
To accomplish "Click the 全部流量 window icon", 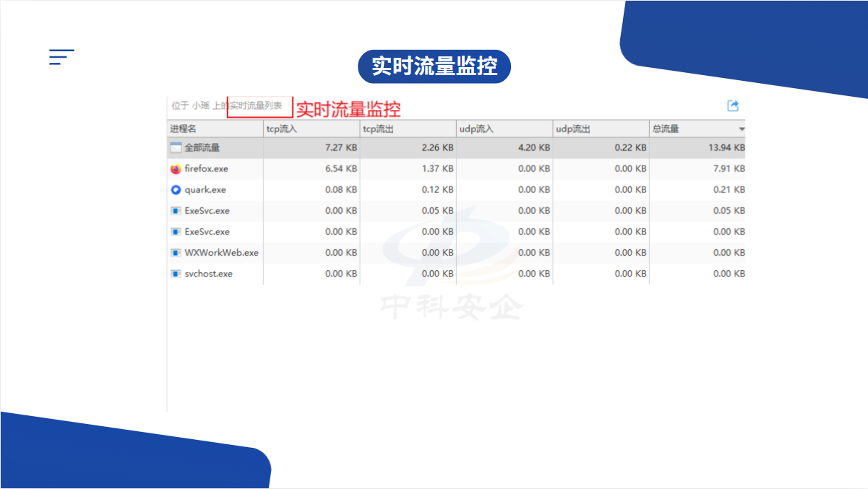I will pos(176,148).
